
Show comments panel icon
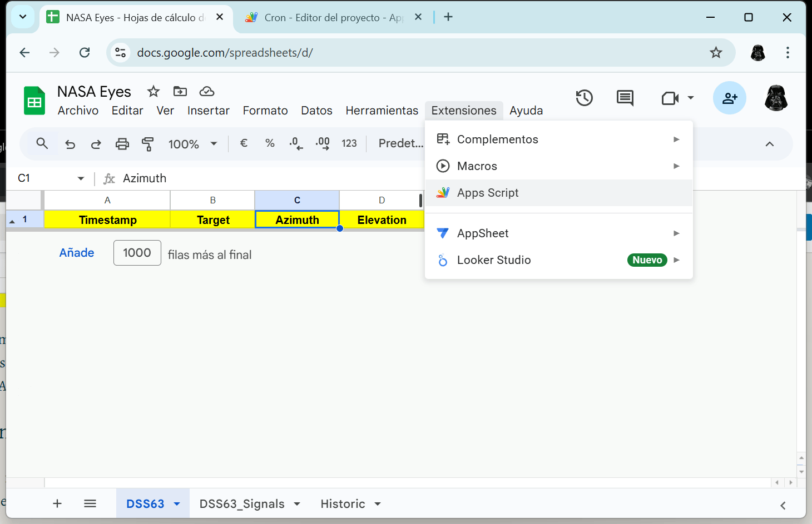point(625,98)
